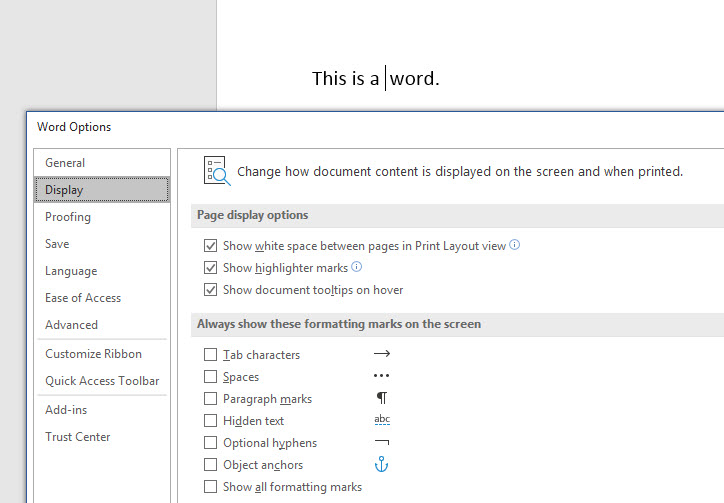724x503 pixels.
Task: Open the Advanced options category
Action: pyautogui.click(x=102, y=325)
